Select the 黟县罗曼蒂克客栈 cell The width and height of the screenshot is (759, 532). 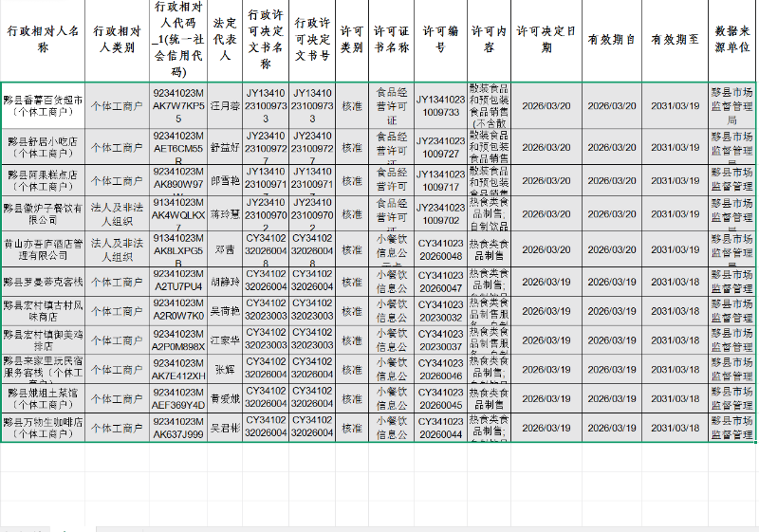(43, 282)
